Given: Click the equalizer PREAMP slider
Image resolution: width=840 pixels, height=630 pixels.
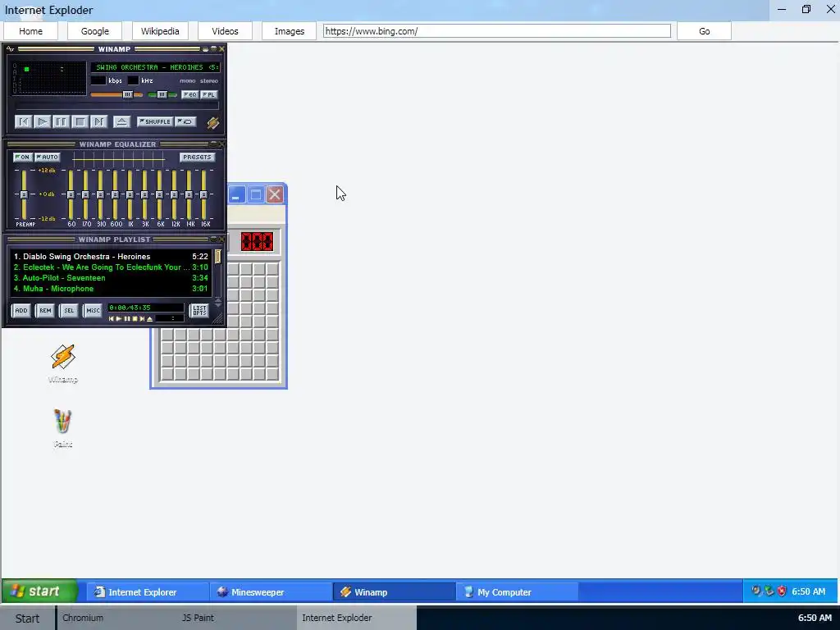Looking at the screenshot, I should coord(24,194).
